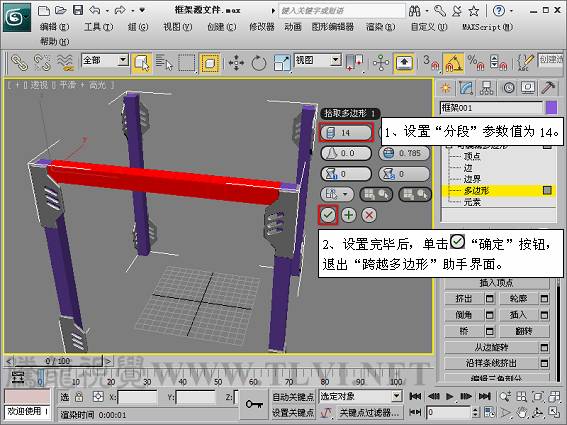The height and width of the screenshot is (425, 567).
Task: Open settings box next to 轮廓
Action: (x=544, y=298)
